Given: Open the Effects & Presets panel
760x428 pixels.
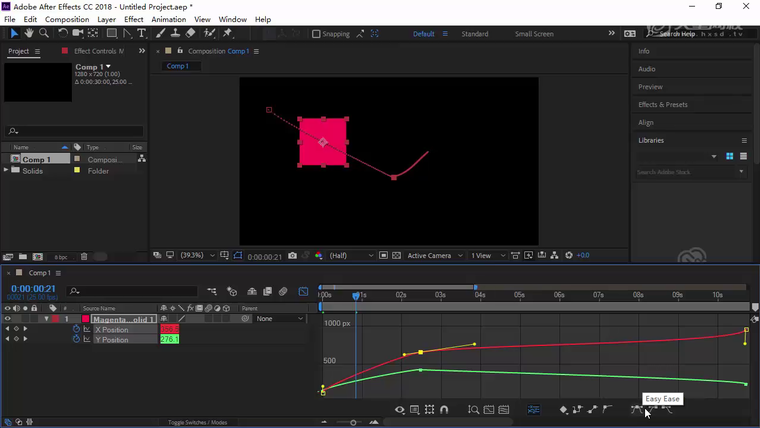Looking at the screenshot, I should (x=663, y=104).
